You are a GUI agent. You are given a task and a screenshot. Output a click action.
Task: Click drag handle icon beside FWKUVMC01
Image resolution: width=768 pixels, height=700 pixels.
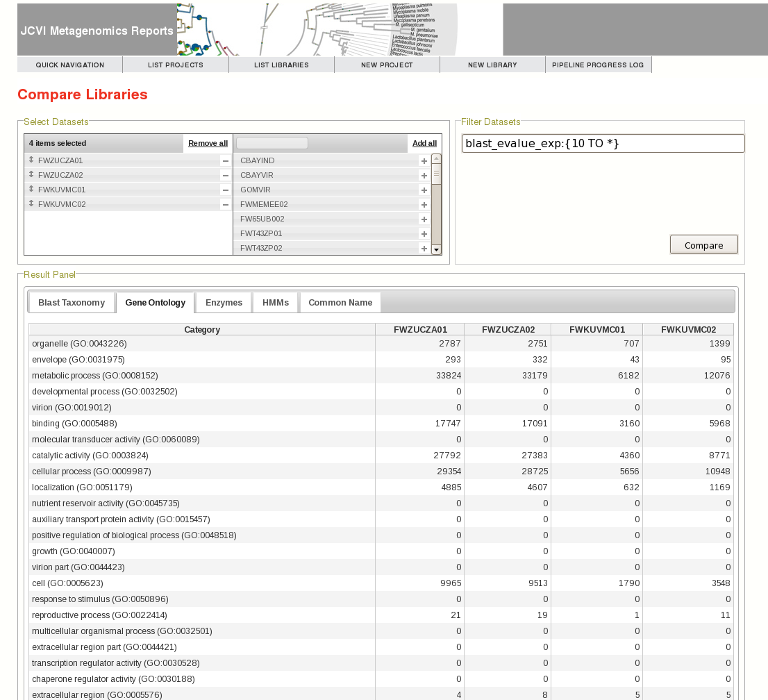[x=31, y=190]
